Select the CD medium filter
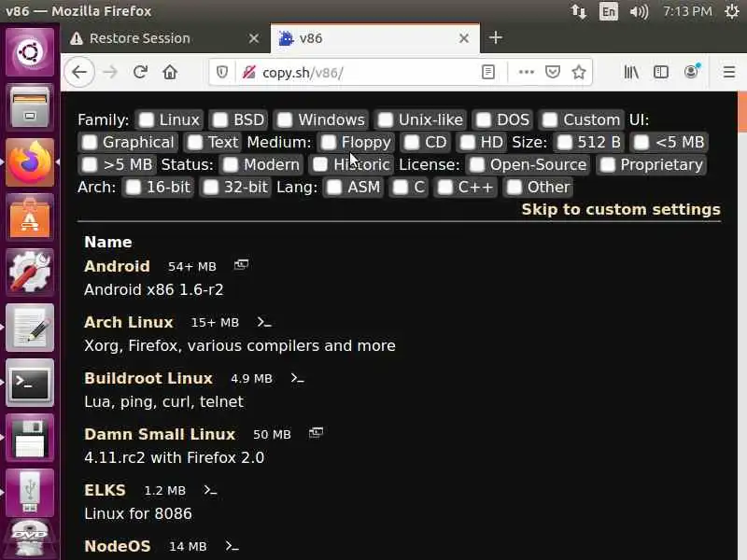The height and width of the screenshot is (560, 747). click(x=412, y=143)
